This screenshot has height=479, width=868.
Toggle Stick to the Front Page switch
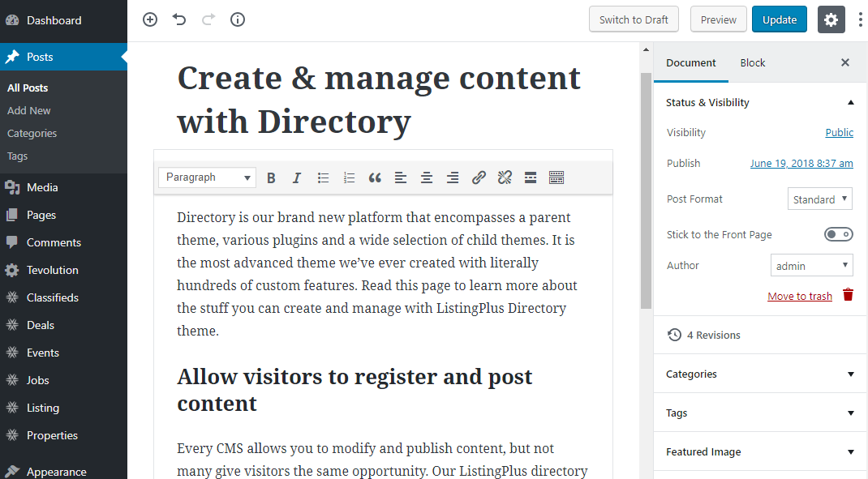click(838, 234)
